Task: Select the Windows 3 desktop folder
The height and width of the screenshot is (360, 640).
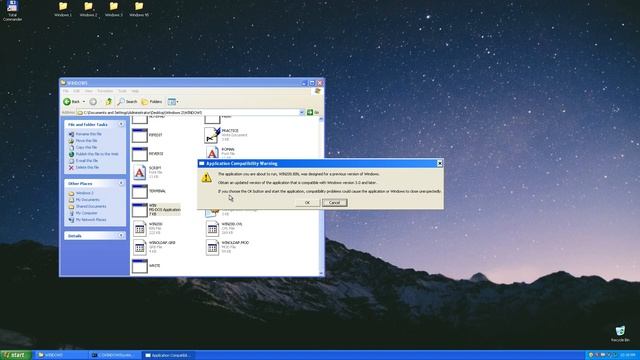Action: click(113, 9)
